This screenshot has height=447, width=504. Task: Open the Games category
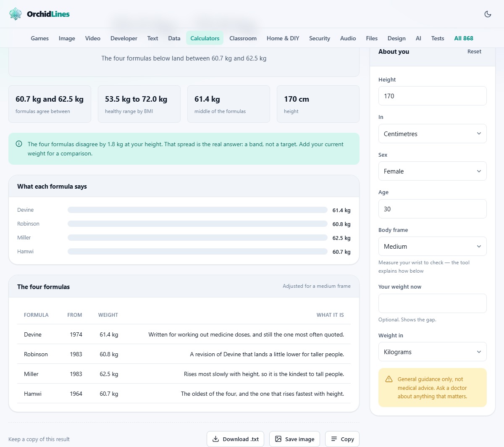pos(40,38)
